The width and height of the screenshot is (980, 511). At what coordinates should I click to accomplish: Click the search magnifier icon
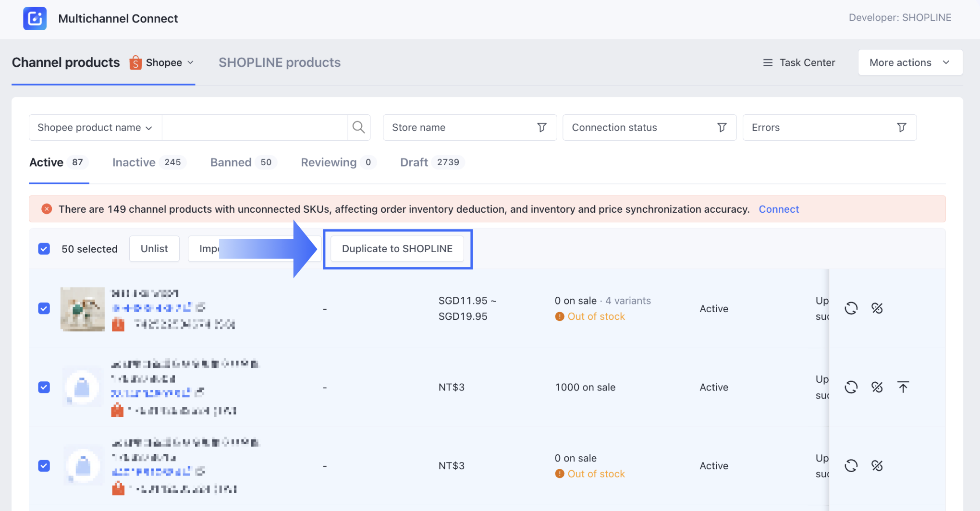358,127
